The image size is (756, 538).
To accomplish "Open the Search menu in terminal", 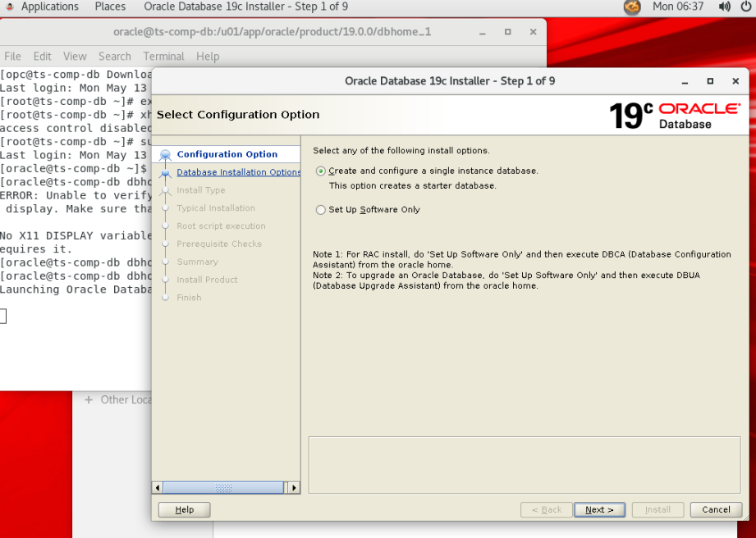I will pyautogui.click(x=115, y=57).
